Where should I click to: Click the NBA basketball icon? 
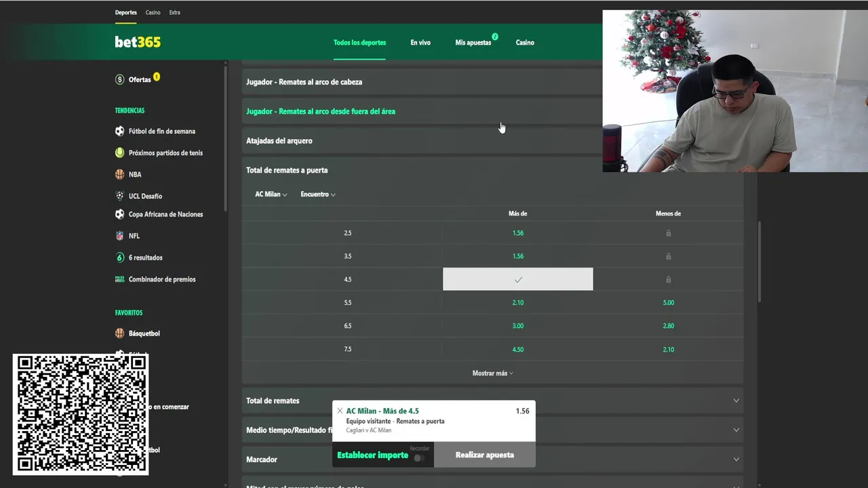(x=120, y=175)
